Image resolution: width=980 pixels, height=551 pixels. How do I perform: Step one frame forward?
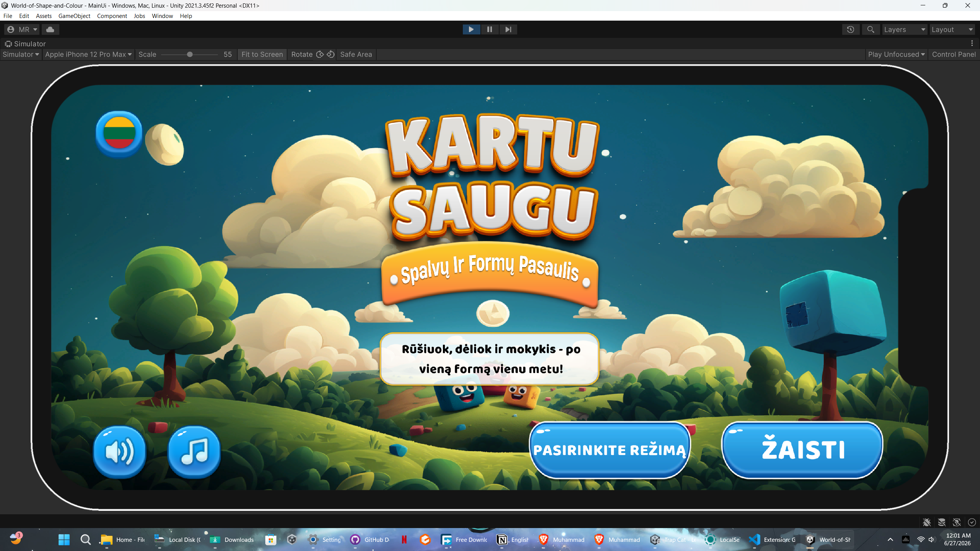(x=508, y=29)
